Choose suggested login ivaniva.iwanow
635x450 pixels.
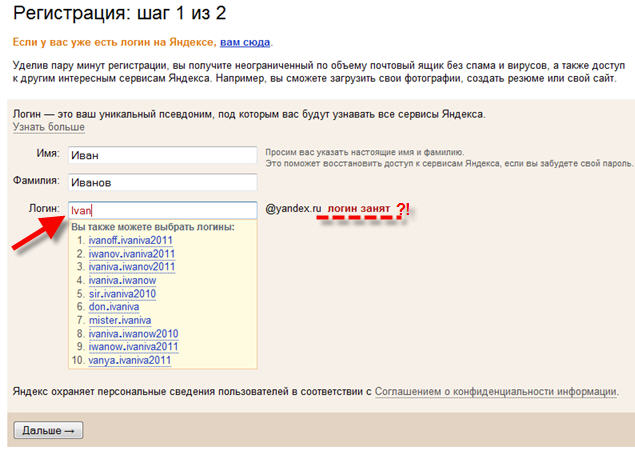123,281
